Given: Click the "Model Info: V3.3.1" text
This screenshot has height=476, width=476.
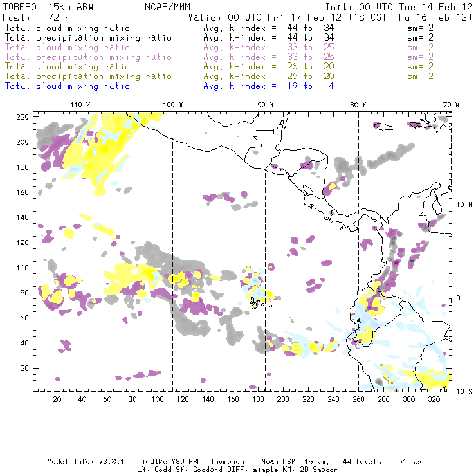Looking at the screenshot, I should point(86,462).
